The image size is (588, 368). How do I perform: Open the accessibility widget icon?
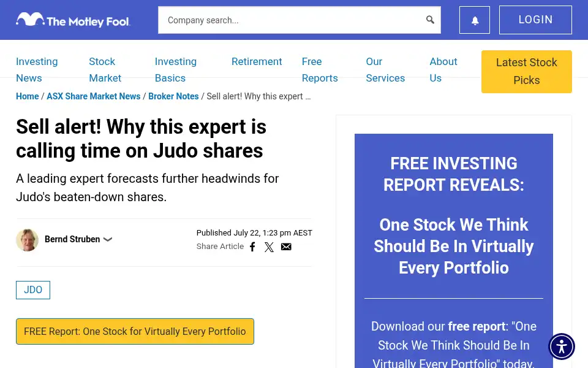coord(562,346)
